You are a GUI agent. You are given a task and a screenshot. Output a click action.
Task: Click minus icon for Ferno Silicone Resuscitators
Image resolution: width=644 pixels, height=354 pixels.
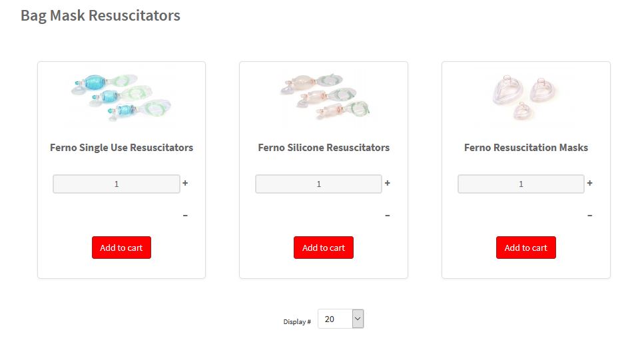[x=388, y=216]
